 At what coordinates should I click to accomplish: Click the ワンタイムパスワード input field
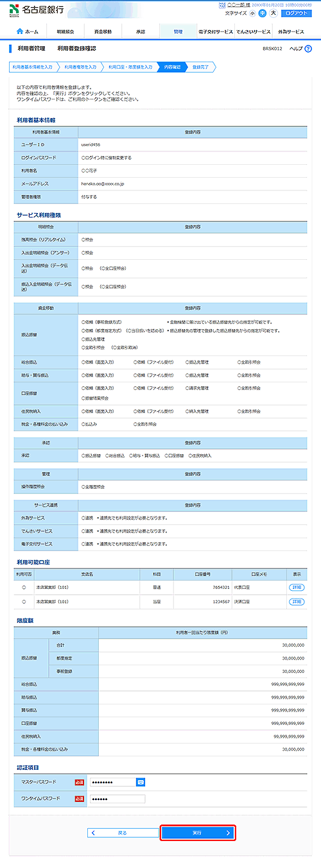pyautogui.click(x=117, y=798)
